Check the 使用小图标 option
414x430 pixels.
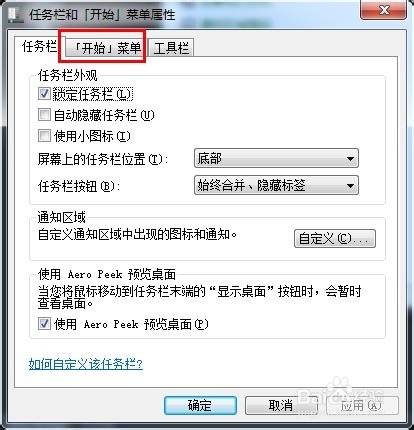point(44,136)
